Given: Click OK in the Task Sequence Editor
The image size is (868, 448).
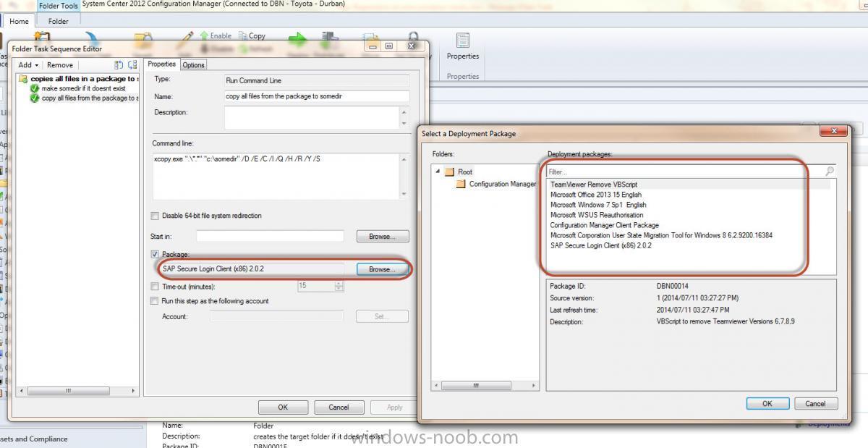Looking at the screenshot, I should tap(283, 407).
